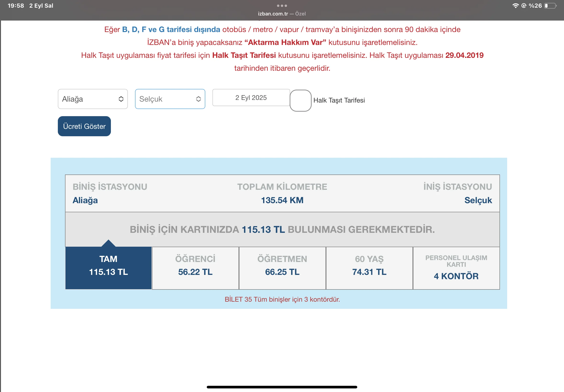Open the Aliağa departure station dropdown
This screenshot has width=564, height=392.
click(92, 99)
